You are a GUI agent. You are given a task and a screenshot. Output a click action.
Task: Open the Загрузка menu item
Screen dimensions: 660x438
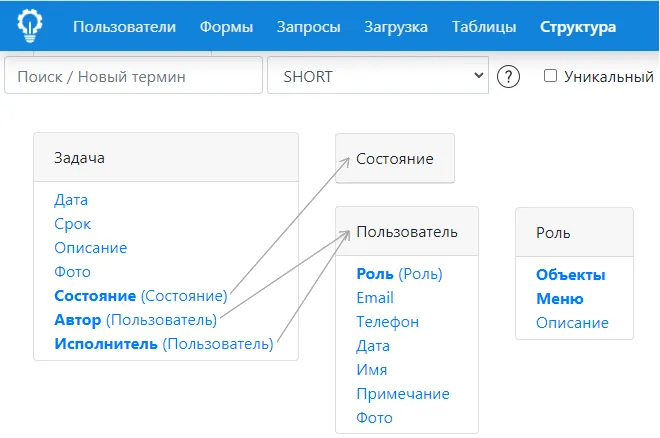point(396,27)
